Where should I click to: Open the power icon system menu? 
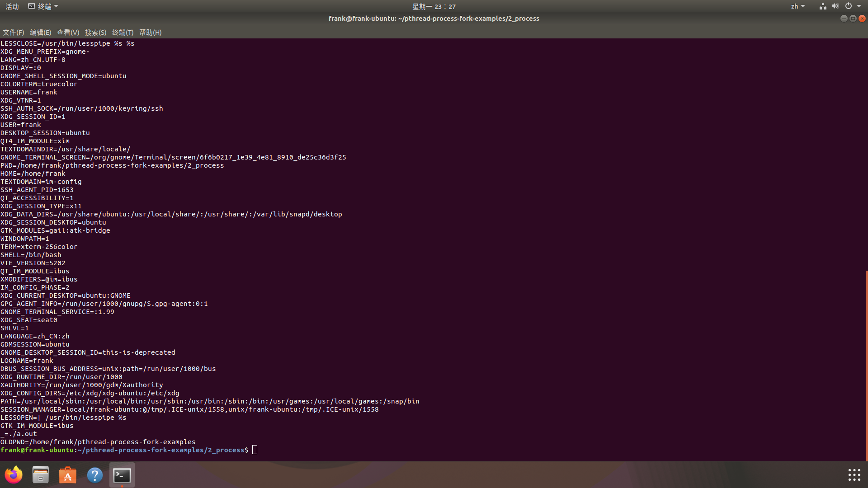tap(849, 6)
